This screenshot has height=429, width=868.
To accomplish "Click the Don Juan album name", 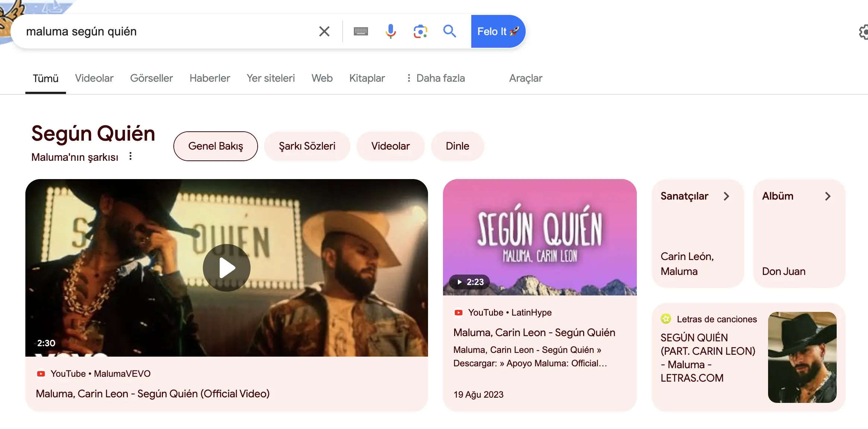I will 784,272.
